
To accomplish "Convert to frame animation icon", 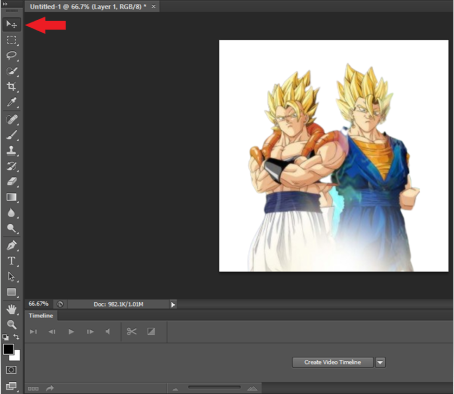I will tap(33, 389).
